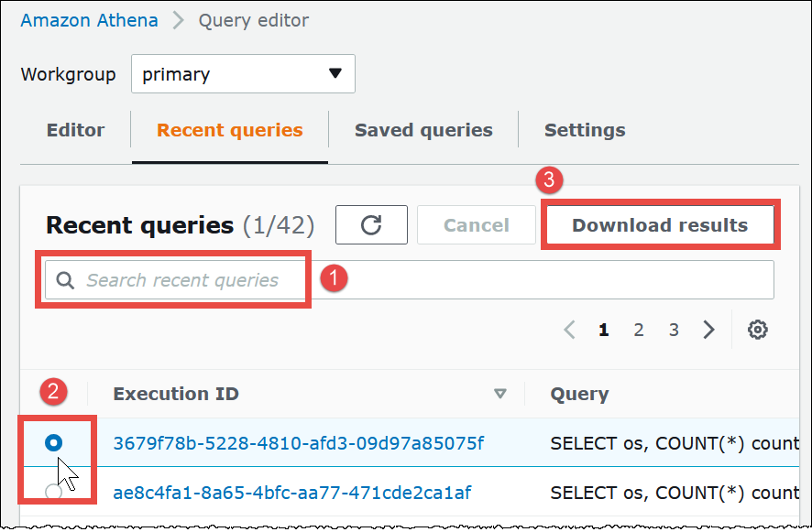Switch to the Settings tab

coord(585,130)
